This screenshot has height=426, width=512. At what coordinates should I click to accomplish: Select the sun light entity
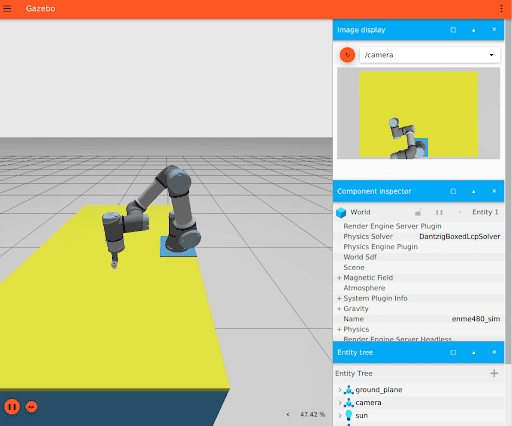(x=362, y=416)
